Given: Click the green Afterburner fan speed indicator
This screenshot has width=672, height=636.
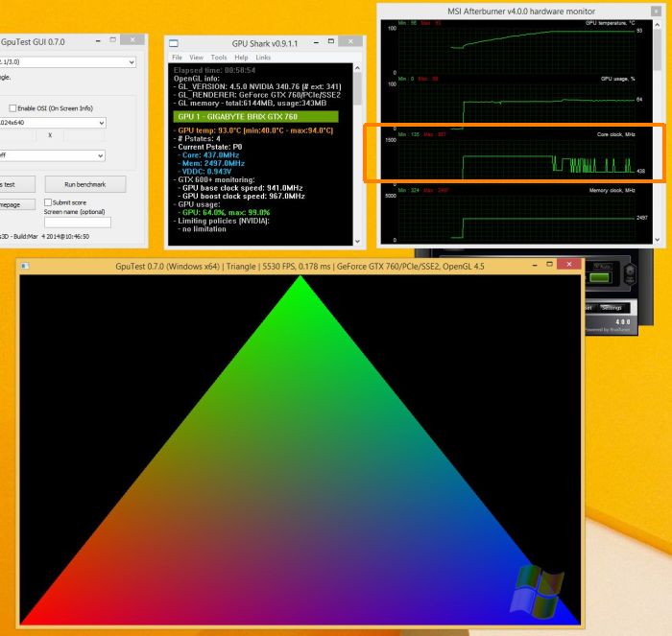Looking at the screenshot, I should [600, 278].
